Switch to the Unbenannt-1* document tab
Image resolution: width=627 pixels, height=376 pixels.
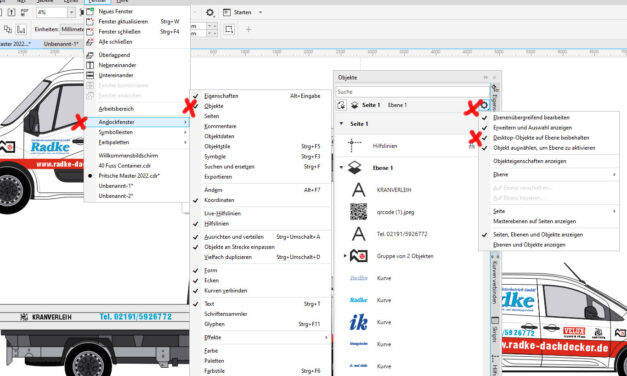(x=60, y=44)
